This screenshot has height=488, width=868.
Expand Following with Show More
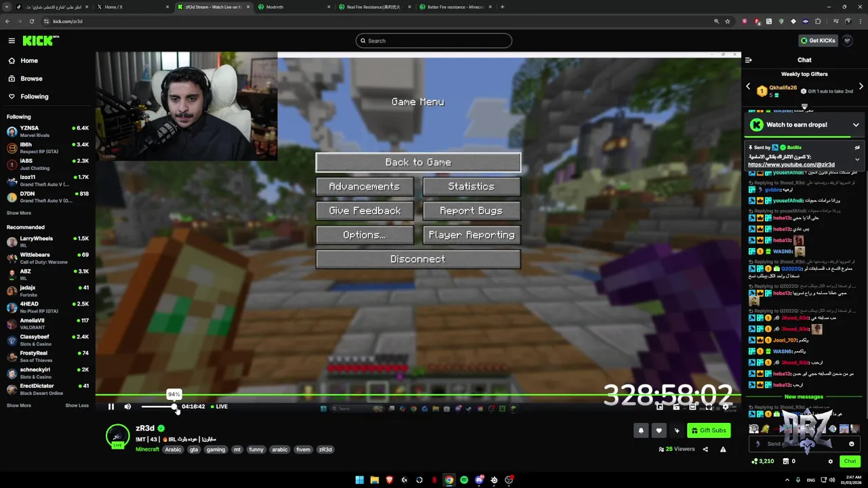click(x=19, y=213)
